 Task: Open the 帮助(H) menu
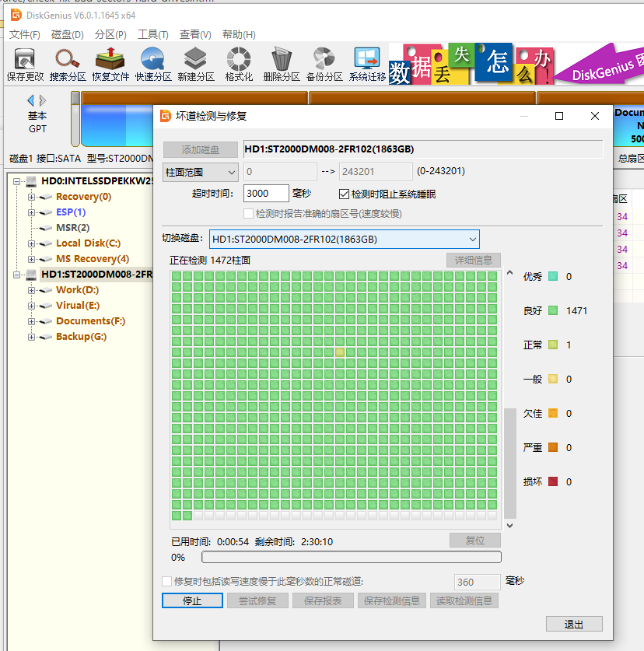coord(239,34)
